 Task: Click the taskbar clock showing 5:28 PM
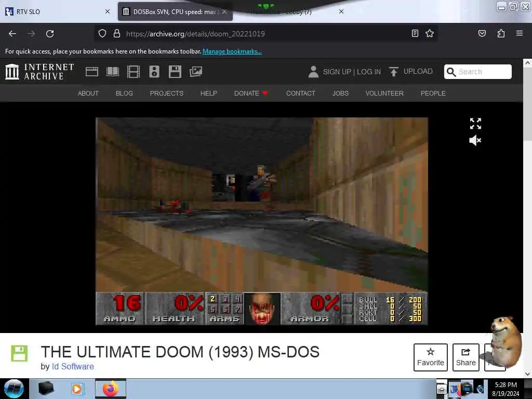point(506,389)
